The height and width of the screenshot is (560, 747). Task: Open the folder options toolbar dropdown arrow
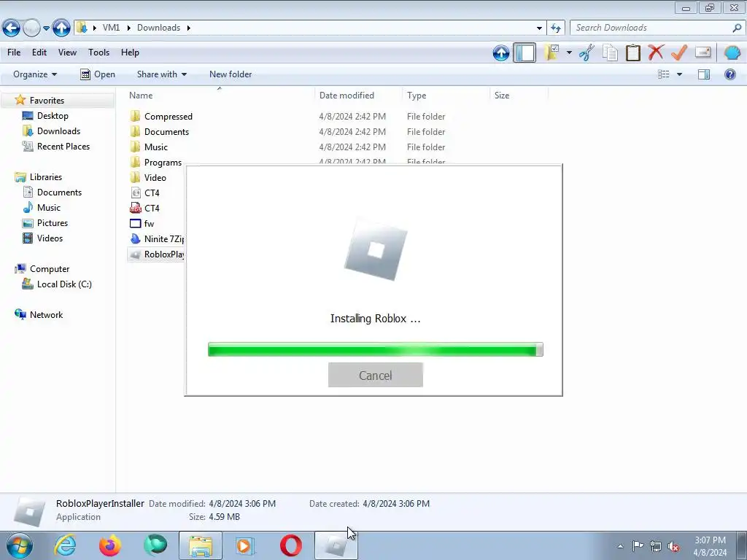pos(569,52)
